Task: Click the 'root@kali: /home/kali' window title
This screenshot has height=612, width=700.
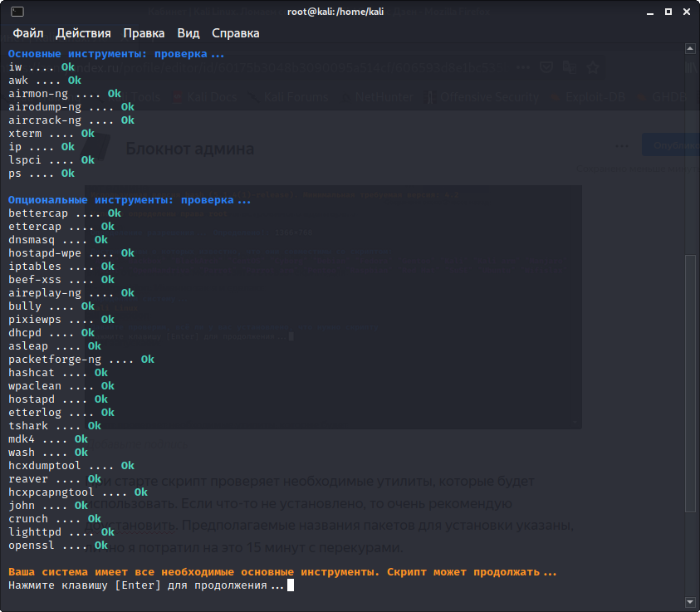Action: pos(335,12)
